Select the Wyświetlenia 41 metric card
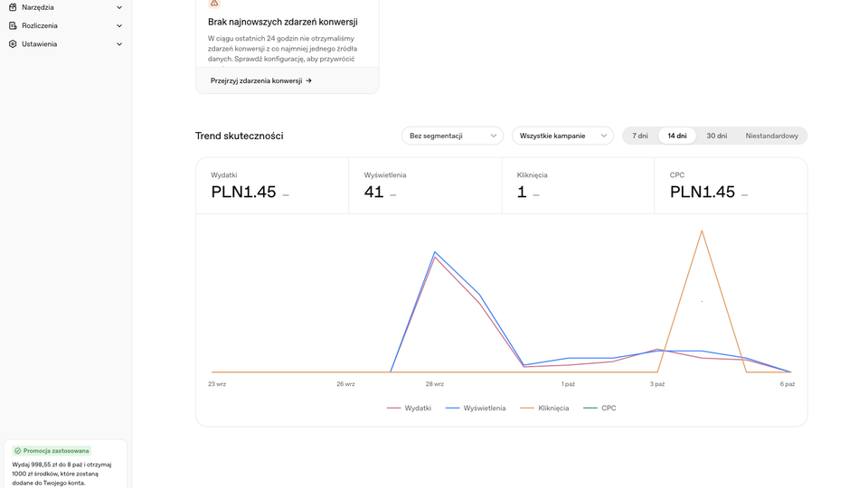Viewport: 868px width, 488px height. [x=425, y=186]
